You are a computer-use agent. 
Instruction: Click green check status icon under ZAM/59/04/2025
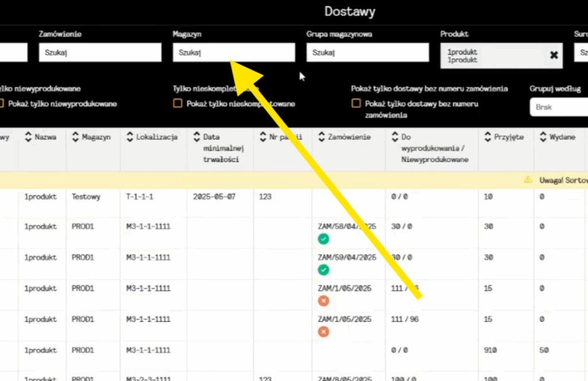[324, 270]
